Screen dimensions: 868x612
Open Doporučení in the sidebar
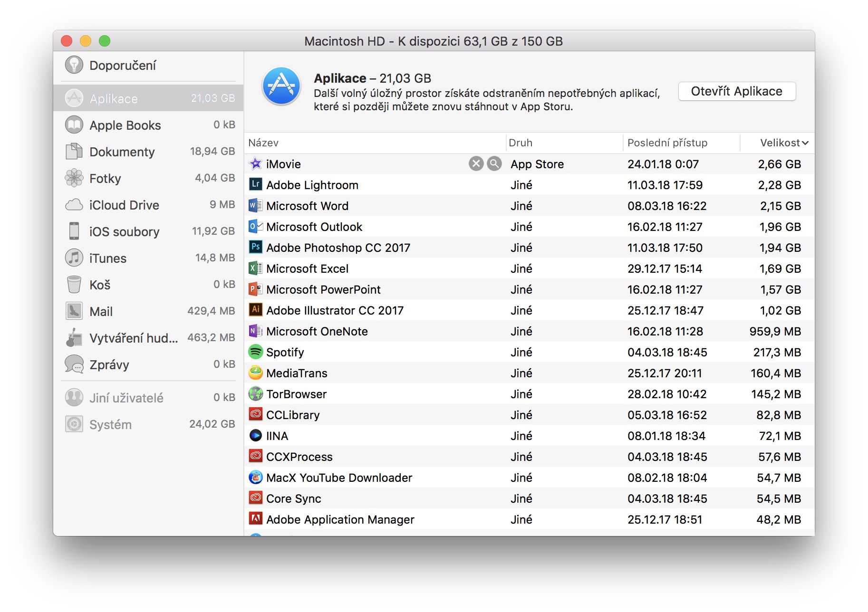click(x=123, y=66)
